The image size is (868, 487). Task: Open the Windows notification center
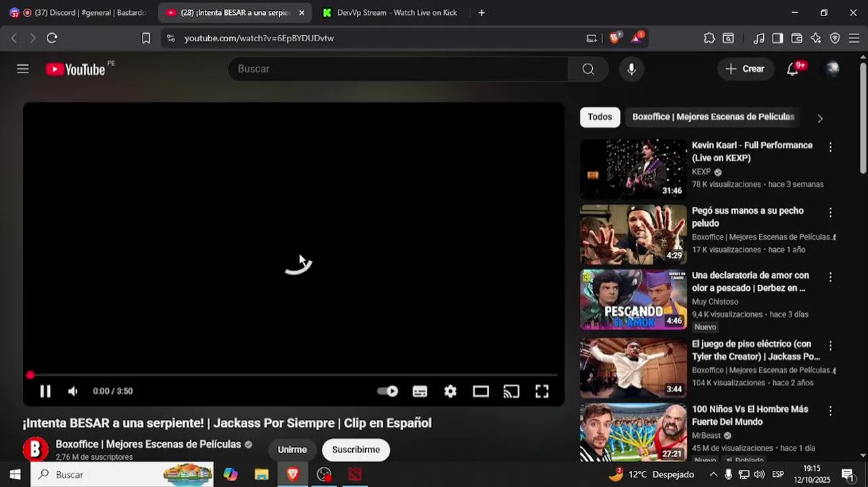[x=848, y=474]
